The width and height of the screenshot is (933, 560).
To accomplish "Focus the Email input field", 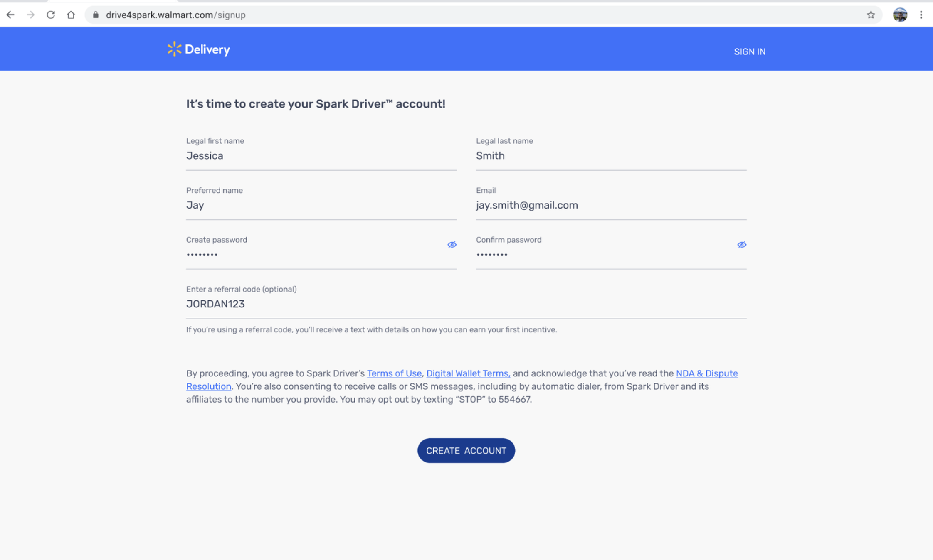I will [x=610, y=205].
